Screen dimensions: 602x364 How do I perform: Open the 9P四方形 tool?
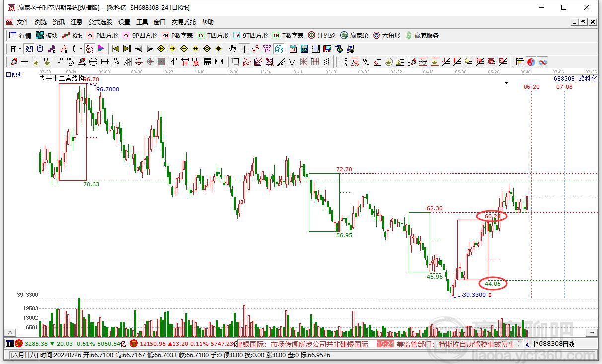[x=140, y=35]
